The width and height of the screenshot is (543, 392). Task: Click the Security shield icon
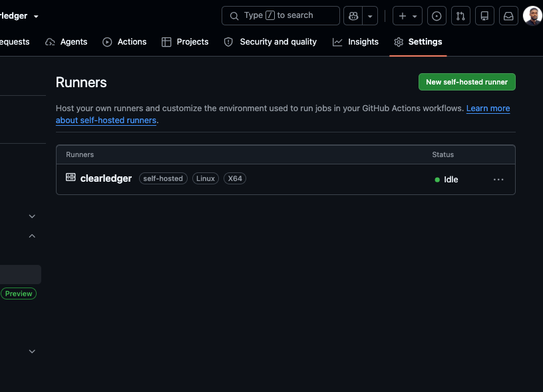[228, 42]
